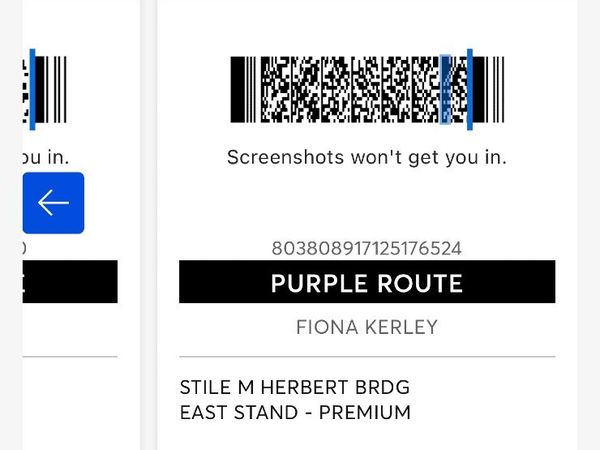Click the thin stripes at main barcode's right end
Viewport: 600px width, 450px height.
498,90
